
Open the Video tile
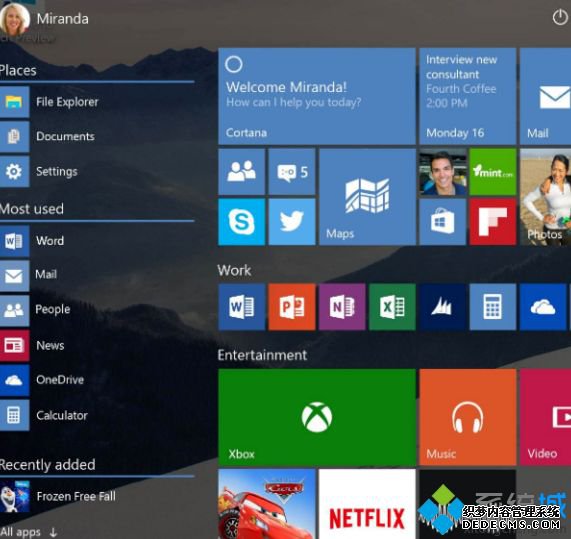pos(546,417)
